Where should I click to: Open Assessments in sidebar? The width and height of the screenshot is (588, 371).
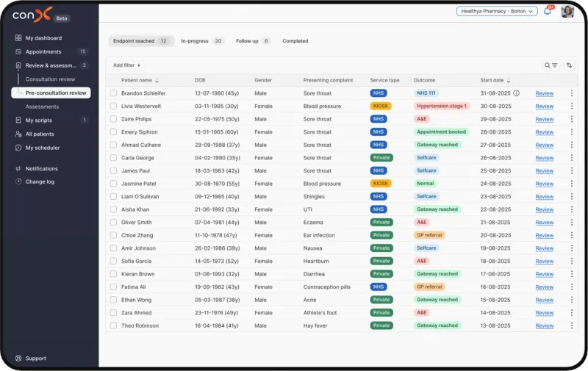[x=42, y=107]
